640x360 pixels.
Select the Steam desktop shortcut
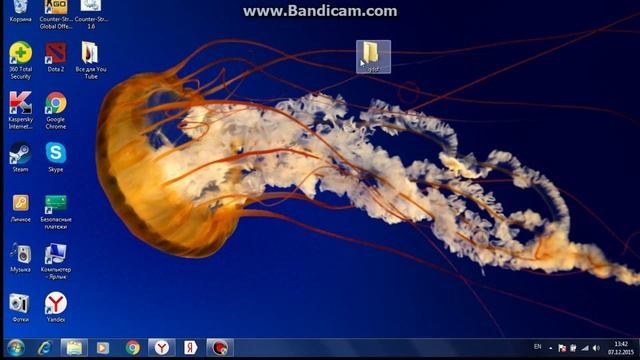[20, 157]
